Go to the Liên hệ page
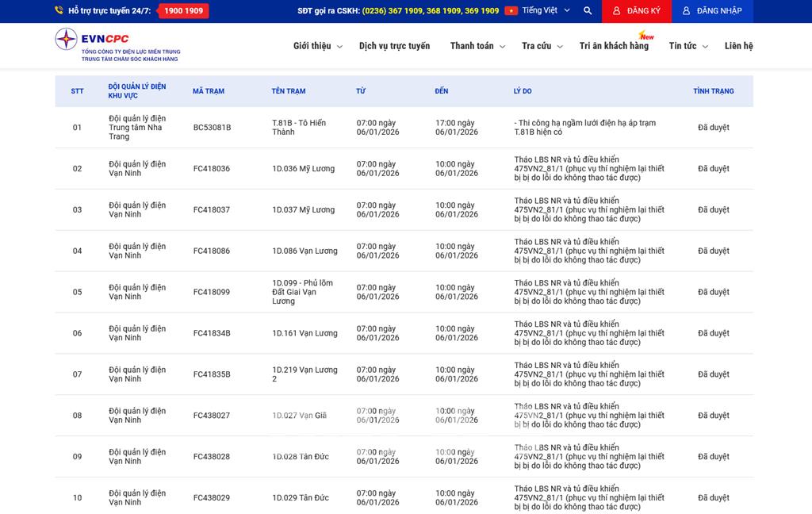This screenshot has height=514, width=812. tap(738, 46)
